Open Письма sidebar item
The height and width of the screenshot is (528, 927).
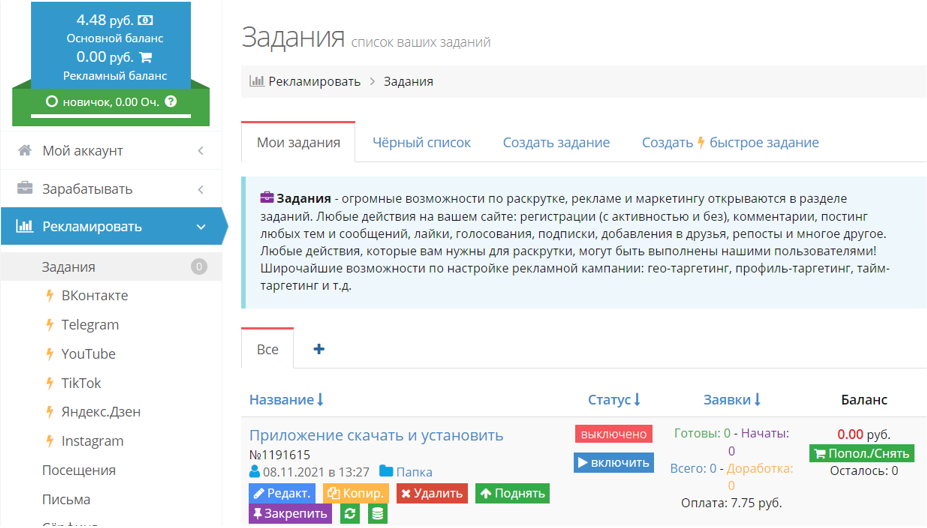pyautogui.click(x=66, y=499)
